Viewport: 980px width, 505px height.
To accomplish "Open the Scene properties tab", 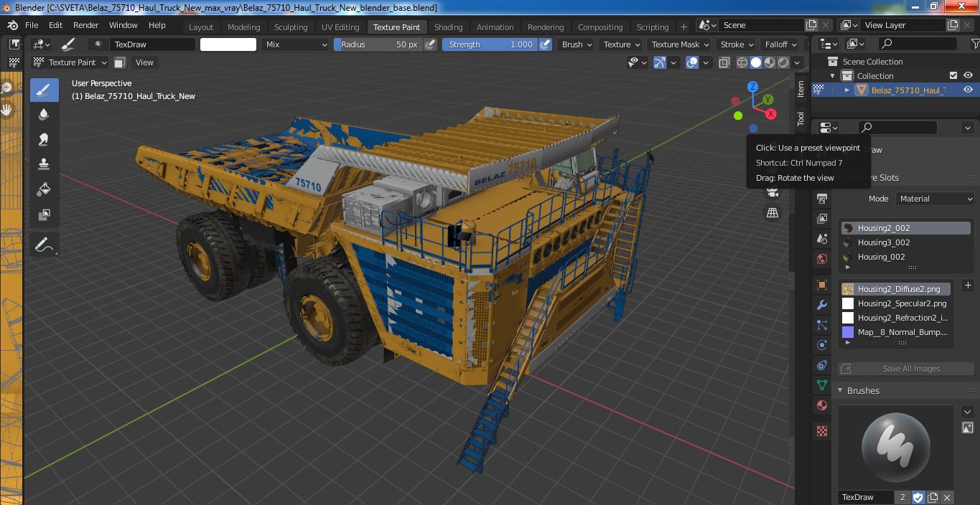I will pyautogui.click(x=822, y=239).
